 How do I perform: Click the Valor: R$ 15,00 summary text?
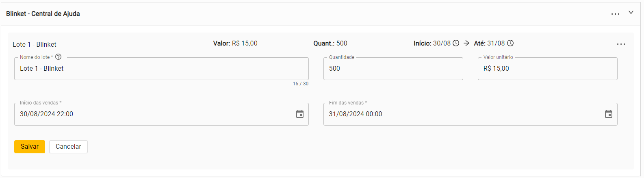pyautogui.click(x=235, y=43)
